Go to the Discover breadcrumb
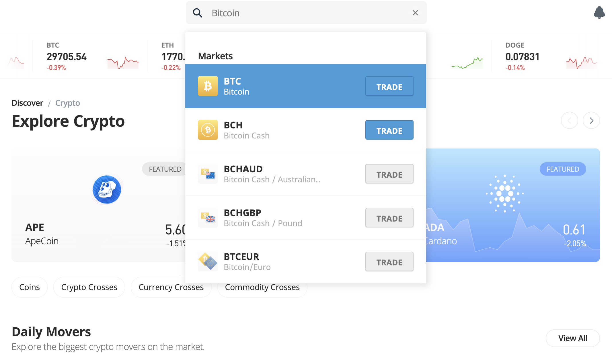The width and height of the screenshot is (612, 364). point(28,103)
